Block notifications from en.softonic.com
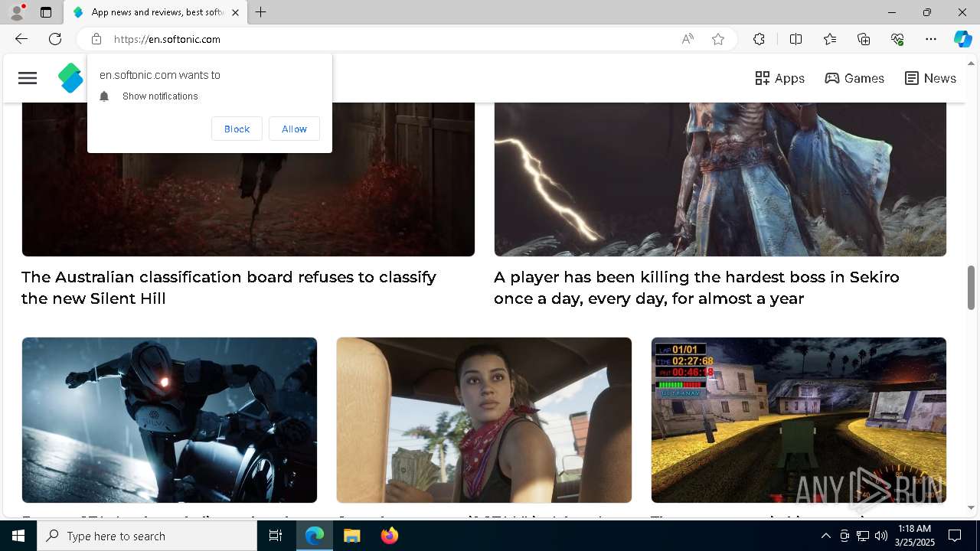Image resolution: width=980 pixels, height=551 pixels. click(x=237, y=129)
